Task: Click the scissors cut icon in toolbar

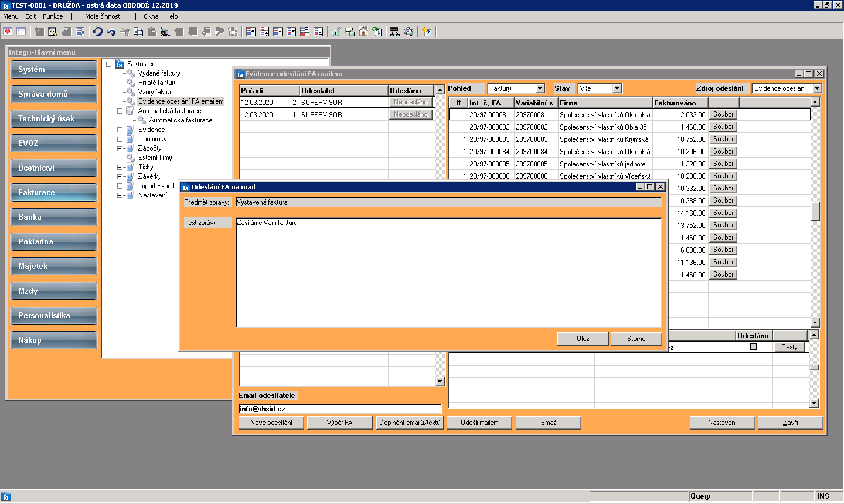Action: [125, 32]
